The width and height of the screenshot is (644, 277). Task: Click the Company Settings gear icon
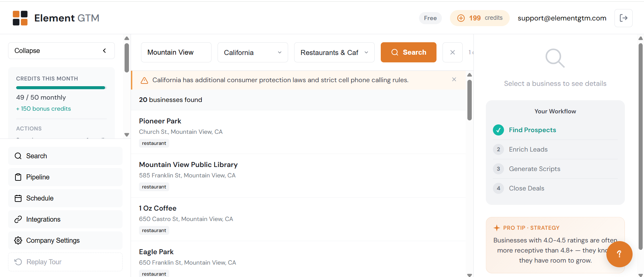(18, 240)
